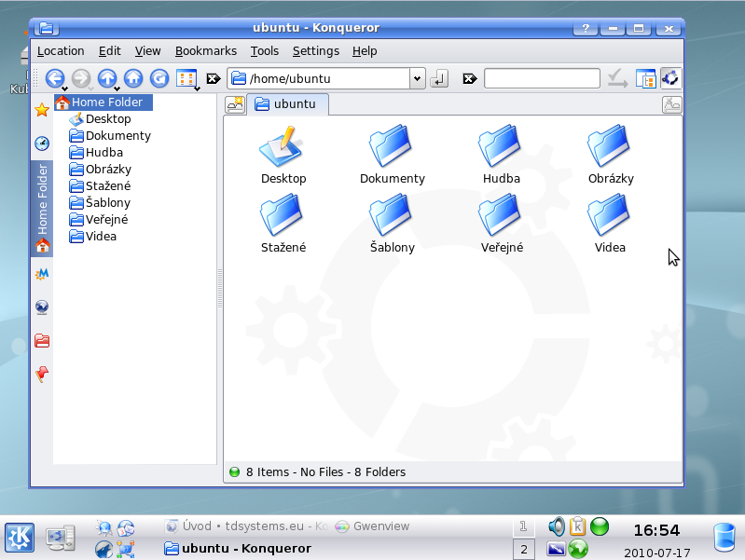Open the Trash icon in panel

pos(725,538)
